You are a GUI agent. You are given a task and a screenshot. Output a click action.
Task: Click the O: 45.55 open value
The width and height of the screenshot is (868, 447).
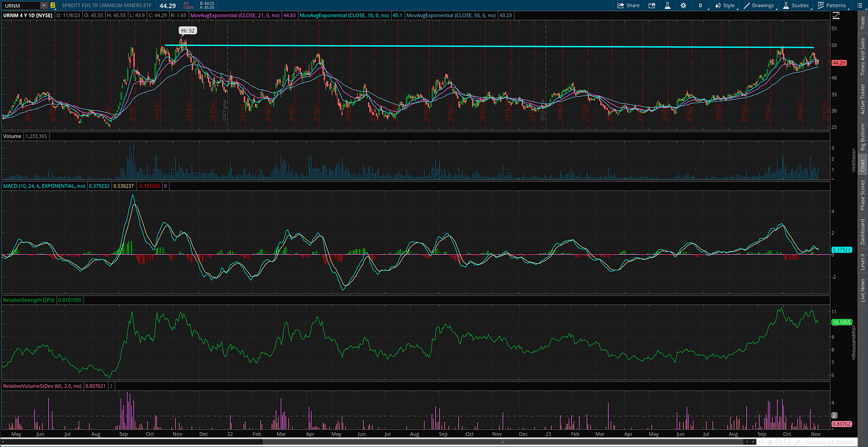pos(94,15)
